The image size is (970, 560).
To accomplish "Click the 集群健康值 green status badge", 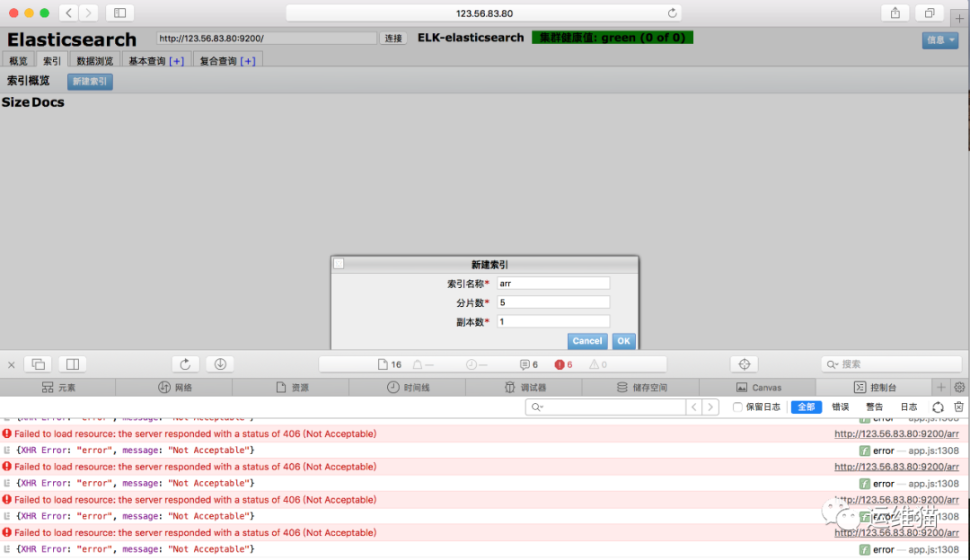I will (613, 38).
